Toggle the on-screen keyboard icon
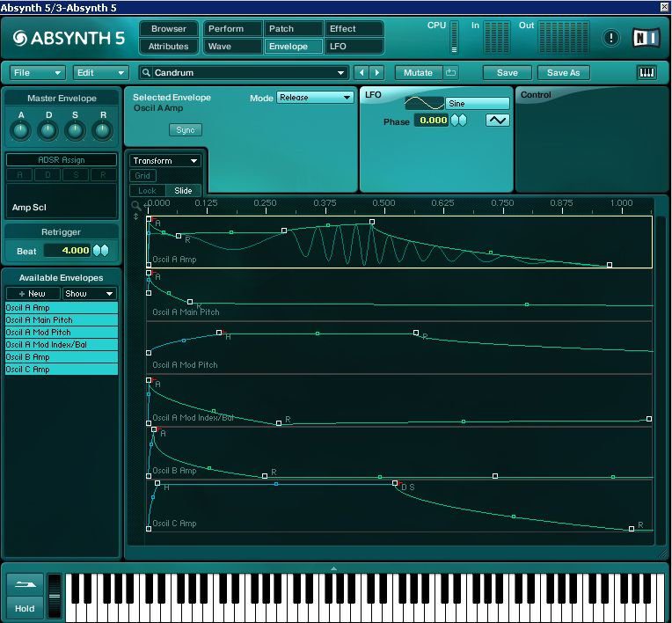 (x=646, y=72)
